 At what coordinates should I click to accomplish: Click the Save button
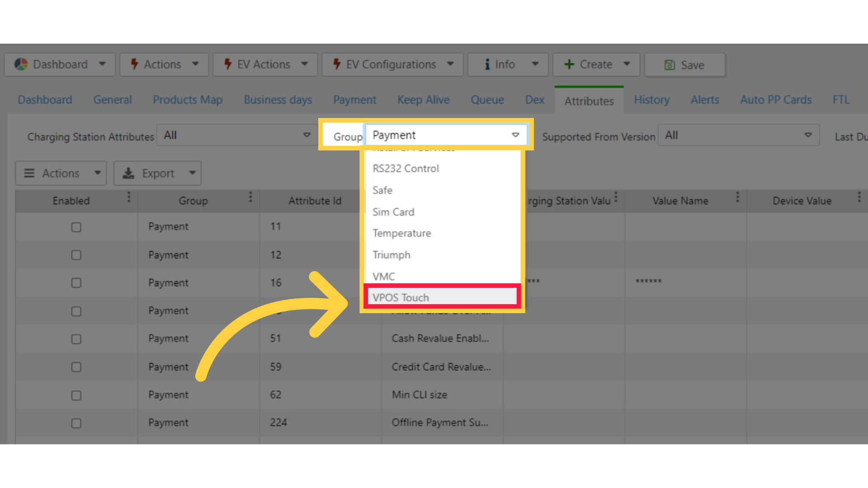[x=685, y=65]
